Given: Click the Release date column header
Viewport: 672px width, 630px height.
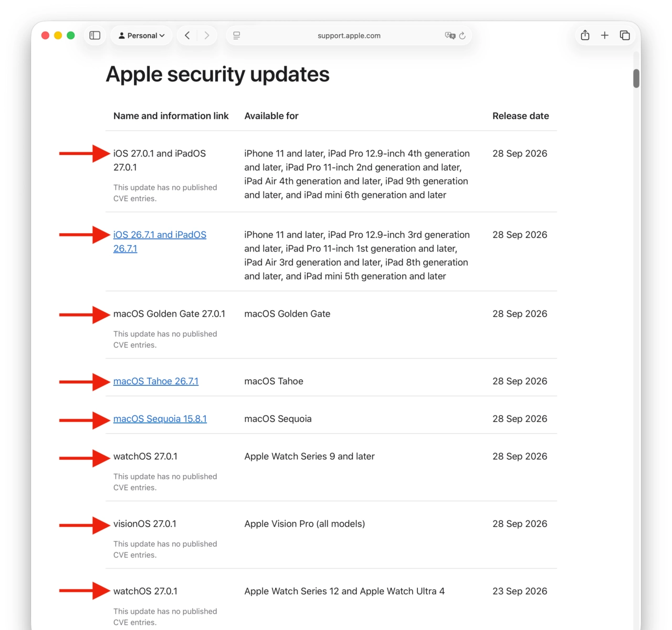Looking at the screenshot, I should tap(521, 116).
